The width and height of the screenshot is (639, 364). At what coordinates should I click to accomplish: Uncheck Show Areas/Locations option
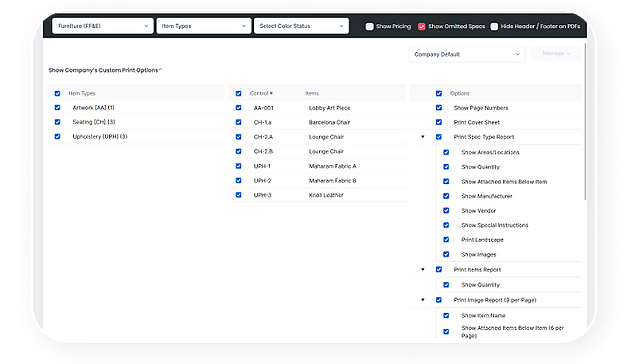[446, 152]
